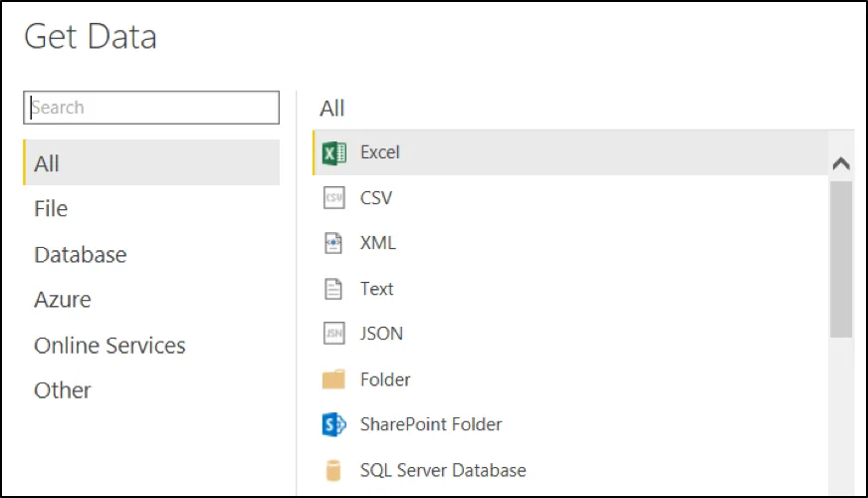Click the CSV file icon
The width and height of the screenshot is (868, 498).
(333, 198)
